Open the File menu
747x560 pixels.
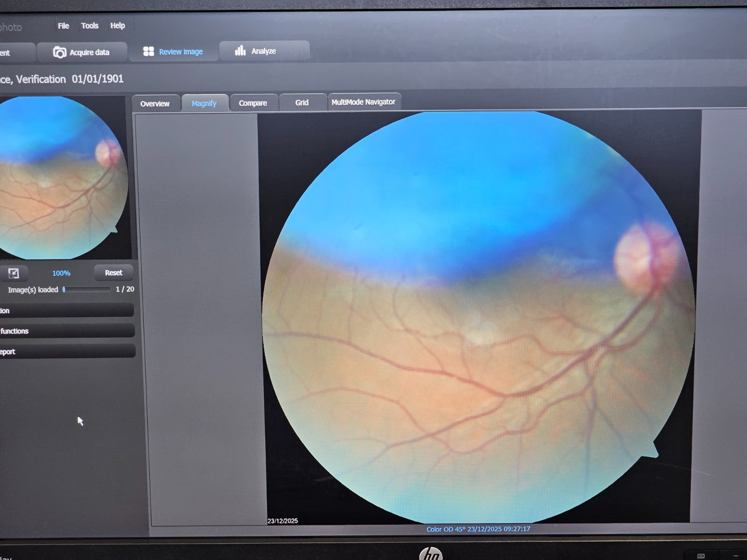63,26
